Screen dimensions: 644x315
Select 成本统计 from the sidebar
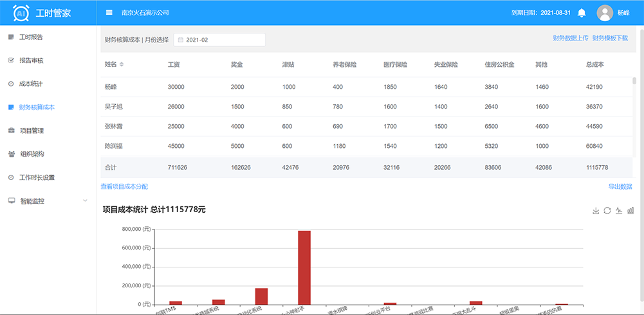[31, 84]
